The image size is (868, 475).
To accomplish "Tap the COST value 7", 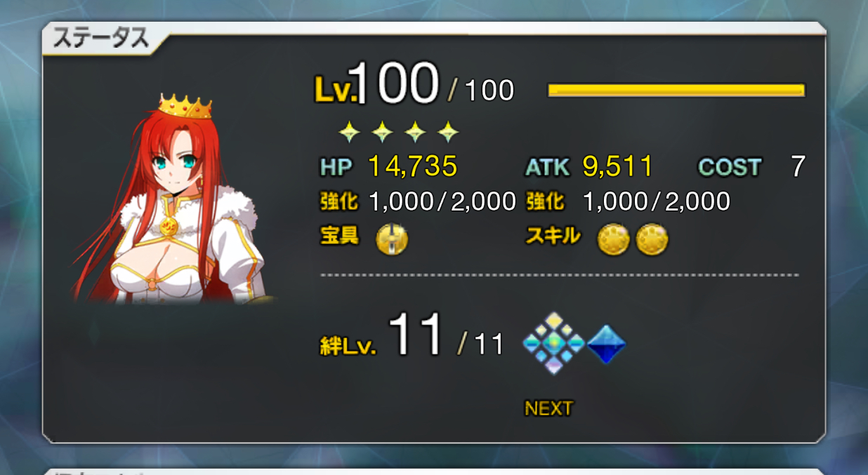I will tap(798, 167).
